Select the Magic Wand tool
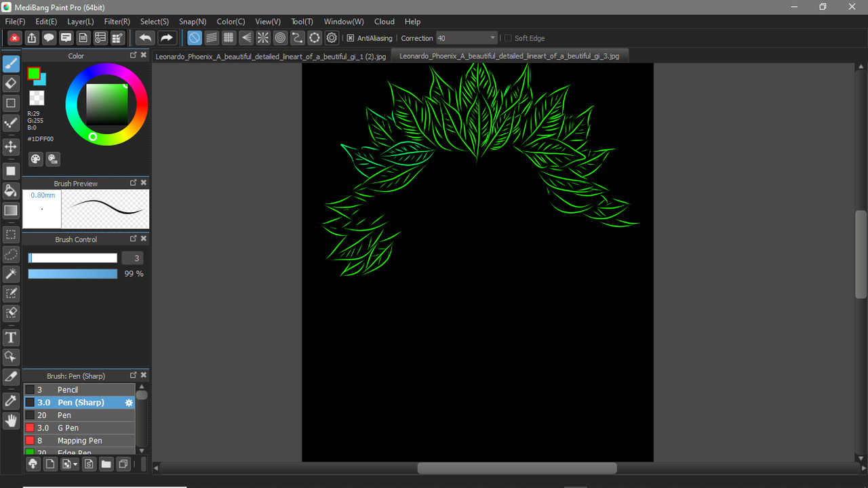Image resolution: width=868 pixels, height=488 pixels. pos(11,274)
